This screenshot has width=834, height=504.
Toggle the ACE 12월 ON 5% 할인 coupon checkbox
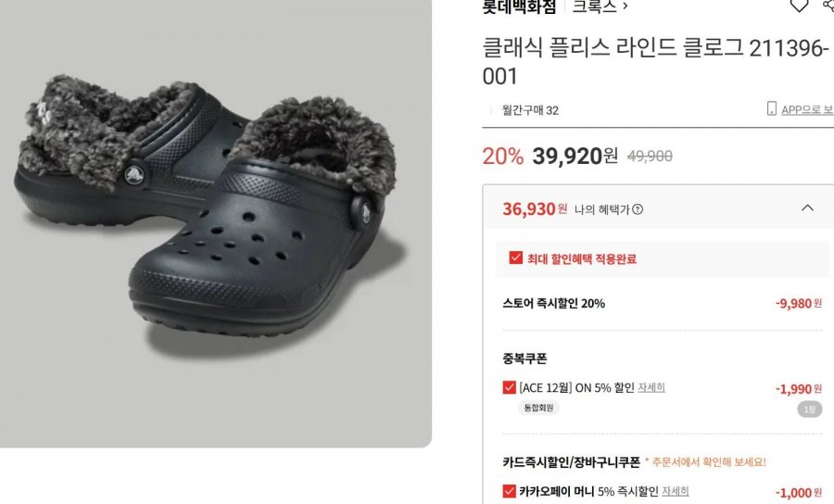pyautogui.click(x=509, y=387)
